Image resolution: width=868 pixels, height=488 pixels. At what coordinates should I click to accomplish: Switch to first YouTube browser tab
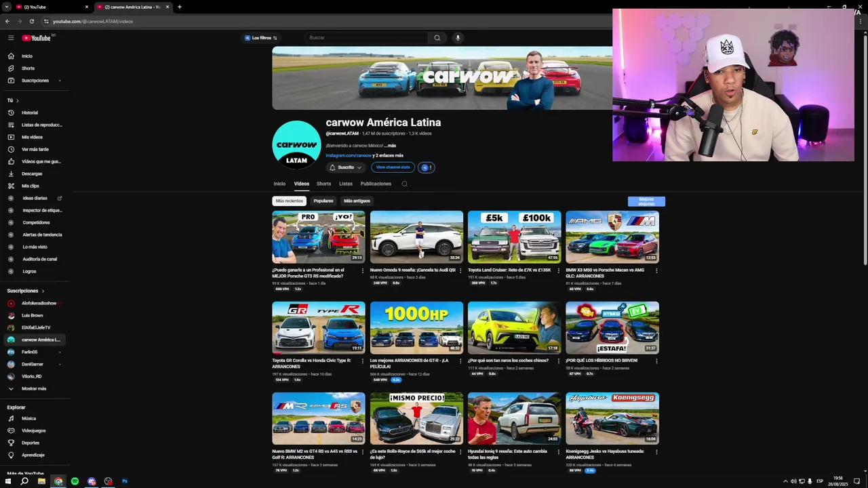52,7
